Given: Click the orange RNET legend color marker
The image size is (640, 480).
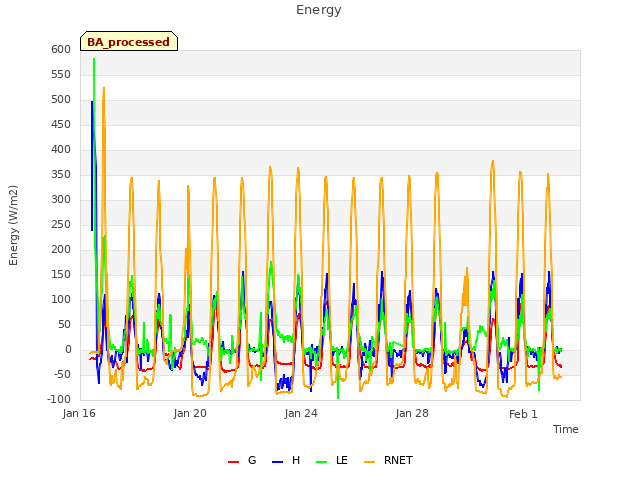Looking at the screenshot, I should 369,462.
